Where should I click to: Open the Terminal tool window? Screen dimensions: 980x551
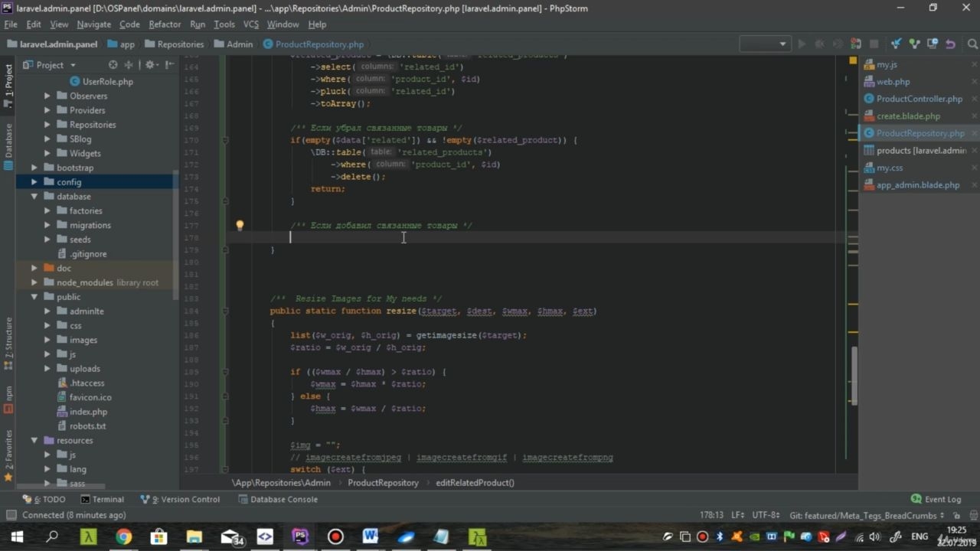[101, 499]
